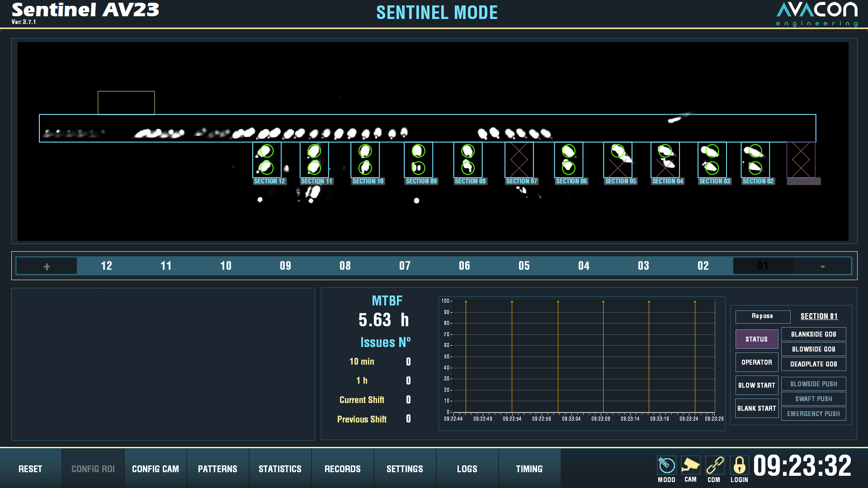Image resolution: width=868 pixels, height=488 pixels.
Task: Select section 05 in the section selector bar
Action: pyautogui.click(x=524, y=266)
